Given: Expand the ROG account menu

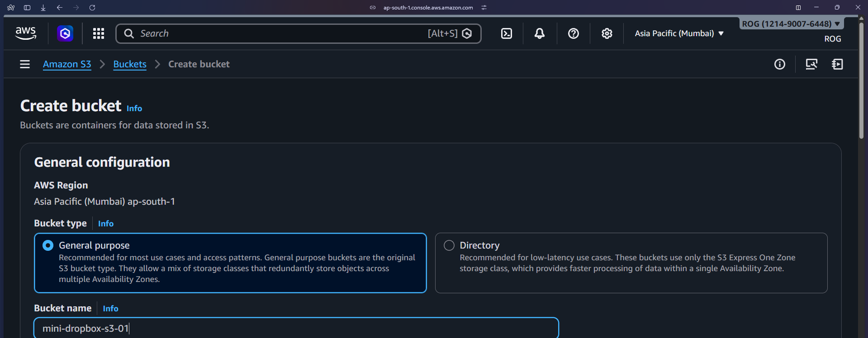Looking at the screenshot, I should pos(791,24).
